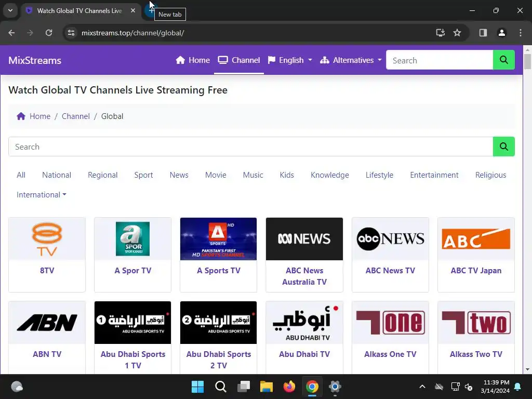This screenshot has width=532, height=399.
Task: Open the Chrome three-dot menu
Action: point(521,33)
